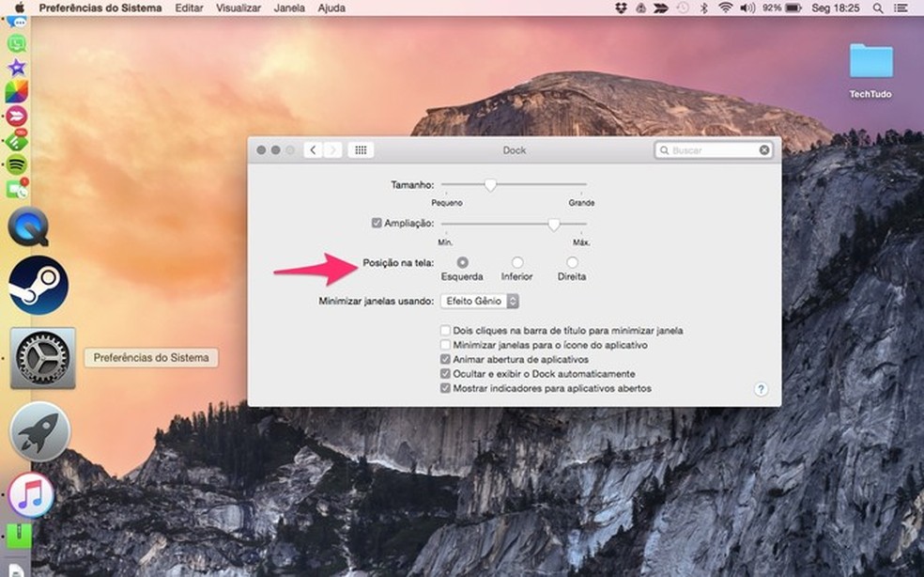Enable Minimizar janelas para o ícone

coord(445,345)
